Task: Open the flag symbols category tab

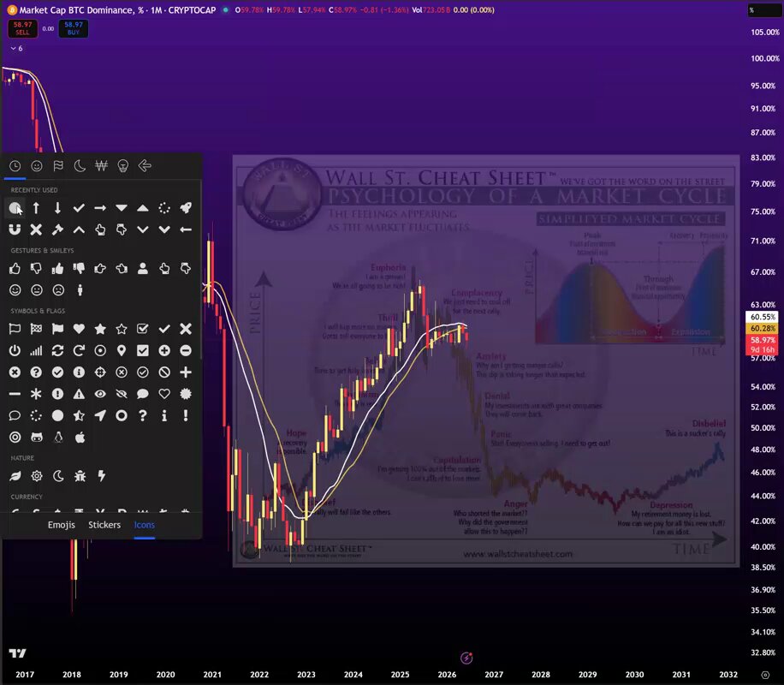Action: pyautogui.click(x=58, y=165)
